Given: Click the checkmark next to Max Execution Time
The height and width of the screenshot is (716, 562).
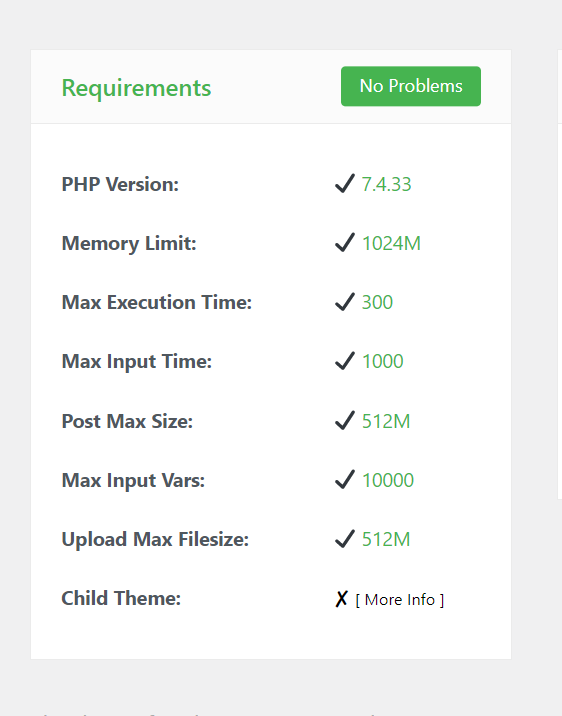Looking at the screenshot, I should click(345, 302).
